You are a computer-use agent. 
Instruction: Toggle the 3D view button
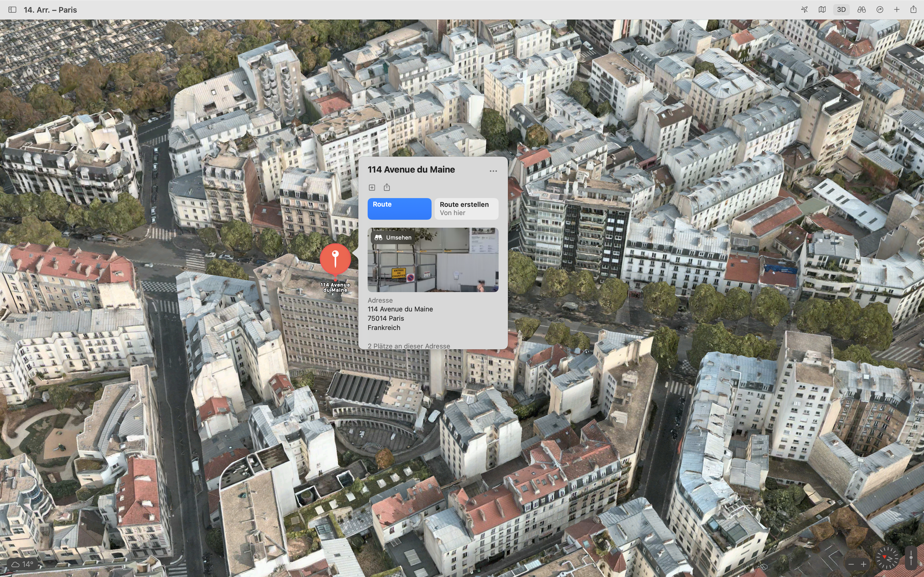(x=841, y=10)
